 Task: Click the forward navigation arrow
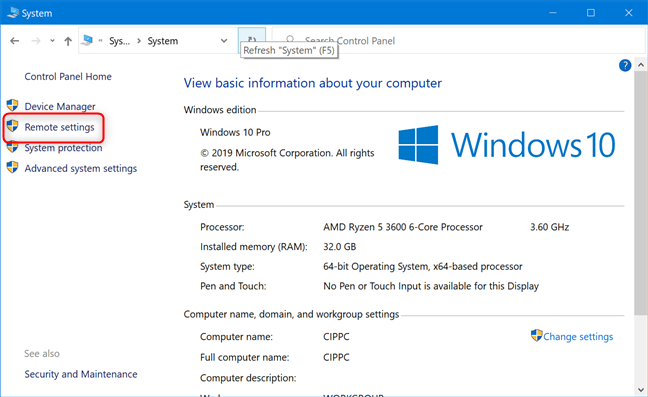coord(36,41)
